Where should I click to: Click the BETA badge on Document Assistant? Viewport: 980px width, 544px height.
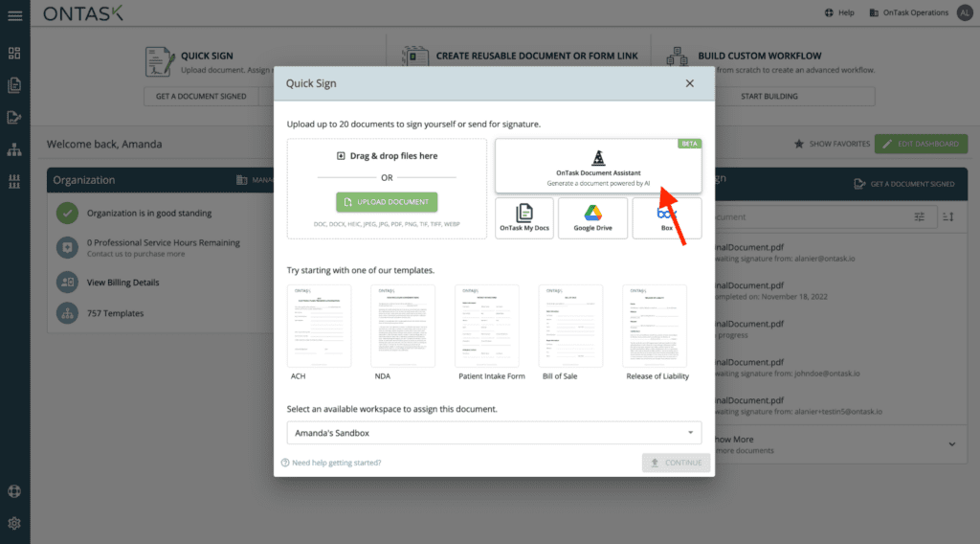(x=689, y=144)
